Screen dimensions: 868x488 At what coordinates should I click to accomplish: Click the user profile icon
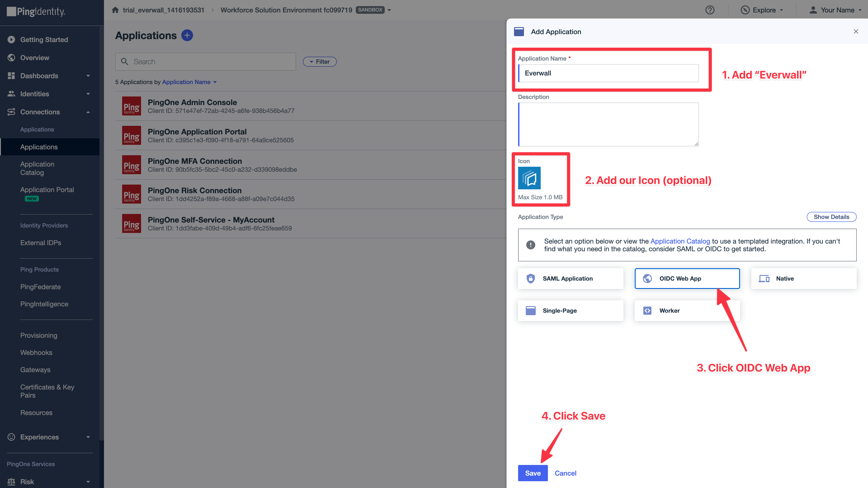(x=813, y=10)
